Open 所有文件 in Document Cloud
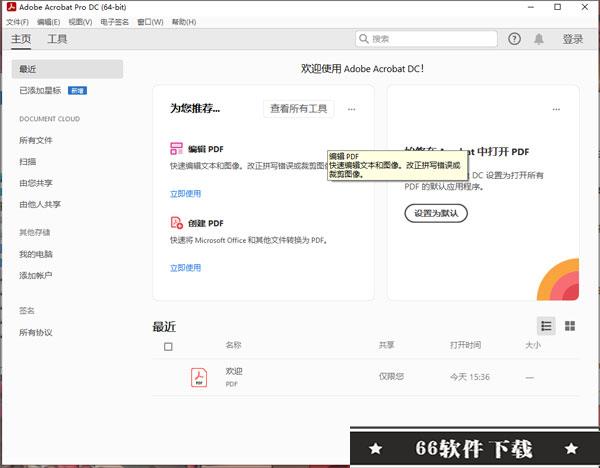The width and height of the screenshot is (600, 468). (36, 140)
